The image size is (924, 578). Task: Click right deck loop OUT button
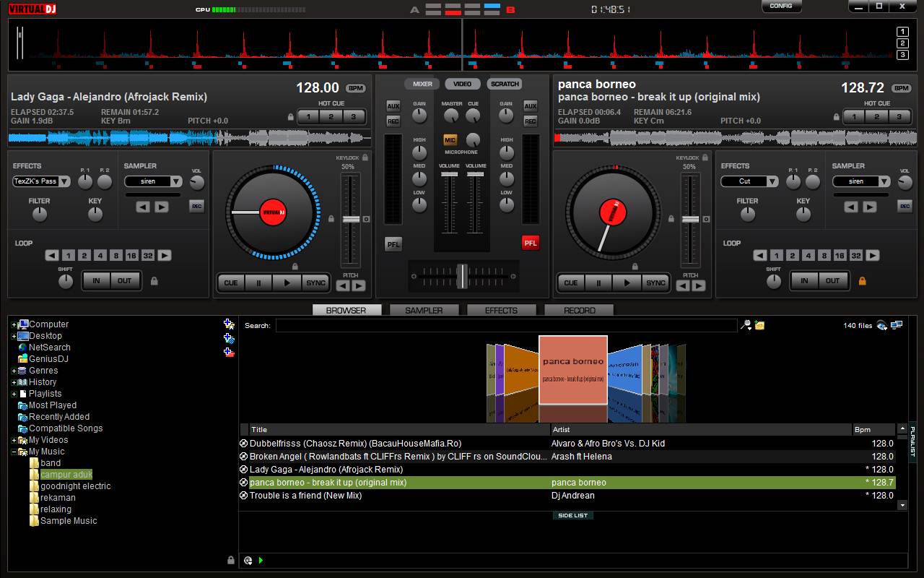833,280
